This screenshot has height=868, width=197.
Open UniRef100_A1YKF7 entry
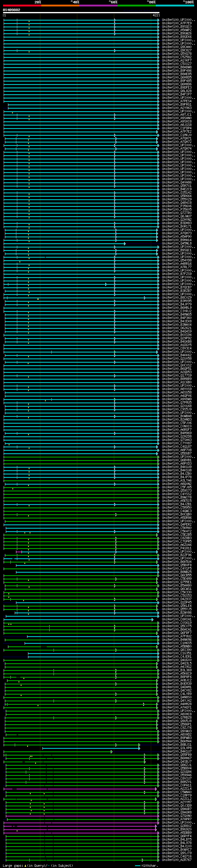[176, 60]
